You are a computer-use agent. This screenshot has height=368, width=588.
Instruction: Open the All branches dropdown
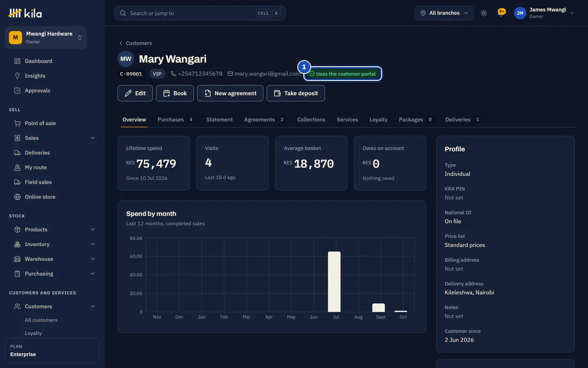coord(444,13)
